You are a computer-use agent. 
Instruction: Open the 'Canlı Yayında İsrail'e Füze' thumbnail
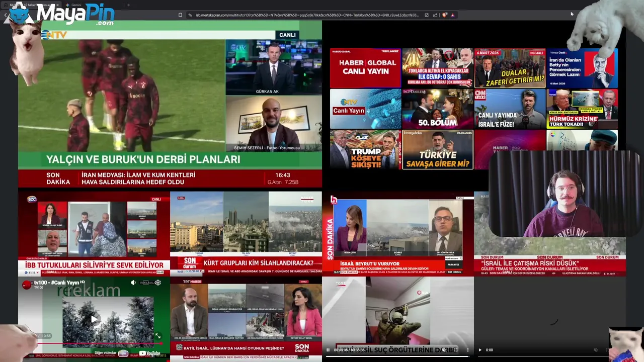510,109
